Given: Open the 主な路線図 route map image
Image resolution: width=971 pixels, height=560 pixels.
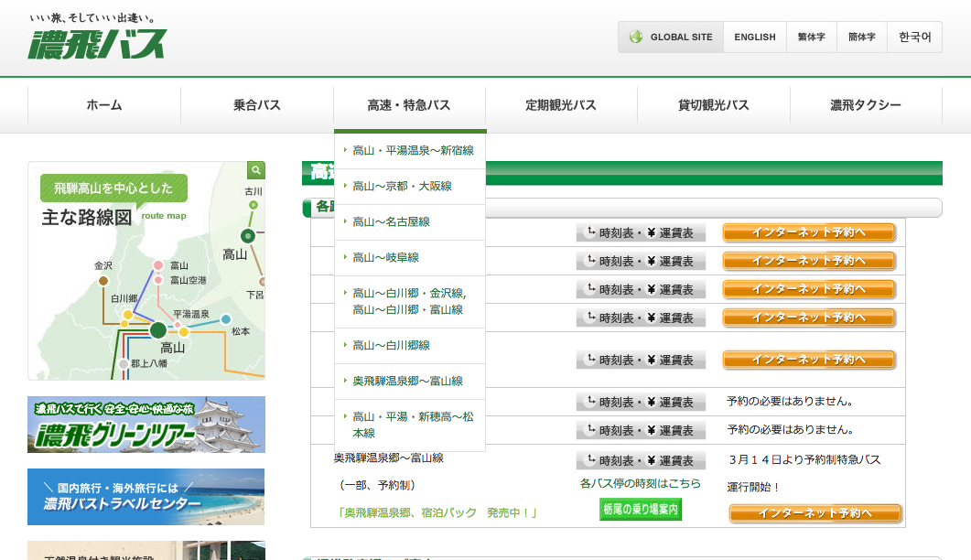Looking at the screenshot, I should tap(146, 271).
